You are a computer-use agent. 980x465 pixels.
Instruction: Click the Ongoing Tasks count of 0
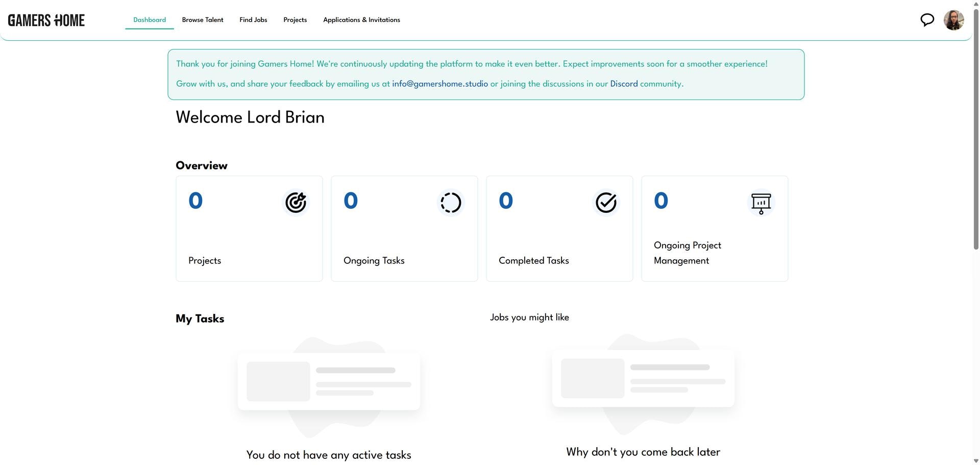[x=351, y=201]
